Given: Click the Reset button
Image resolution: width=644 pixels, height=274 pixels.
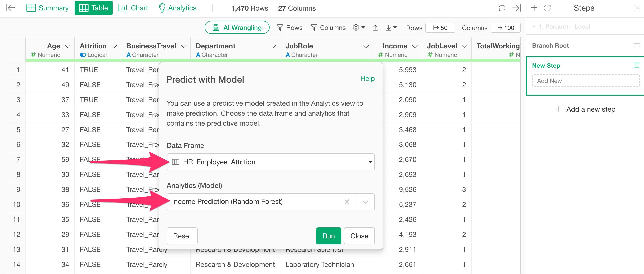Looking at the screenshot, I should 182,236.
